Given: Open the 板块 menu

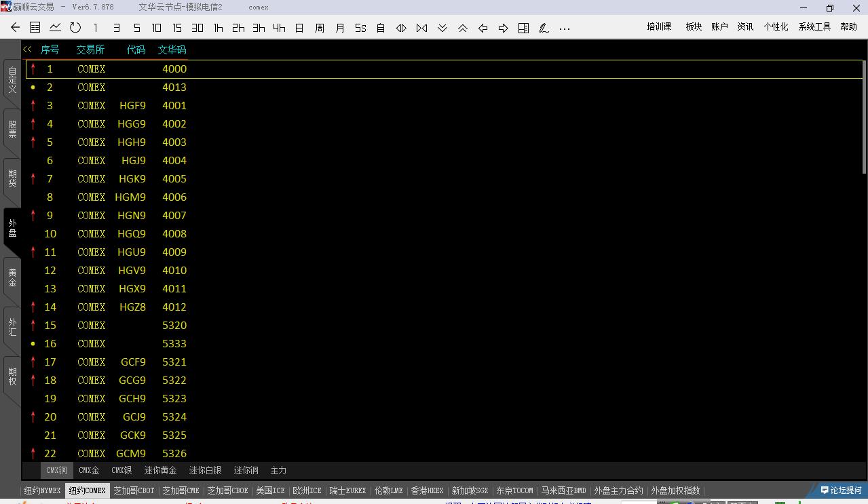Looking at the screenshot, I should tap(694, 26).
